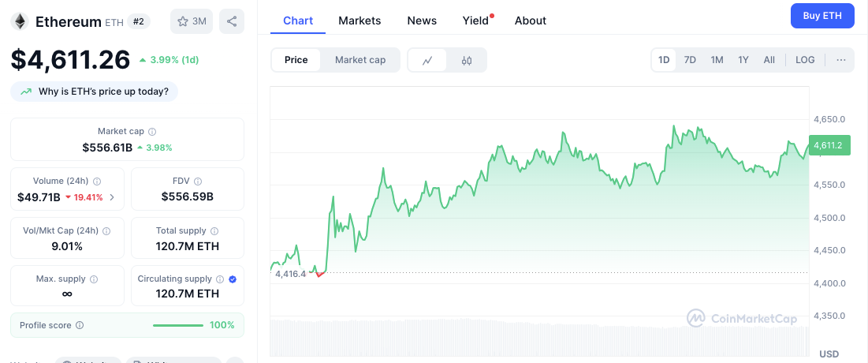Image resolution: width=868 pixels, height=363 pixels.
Task: Click the Market cap info icon
Action: (x=152, y=132)
